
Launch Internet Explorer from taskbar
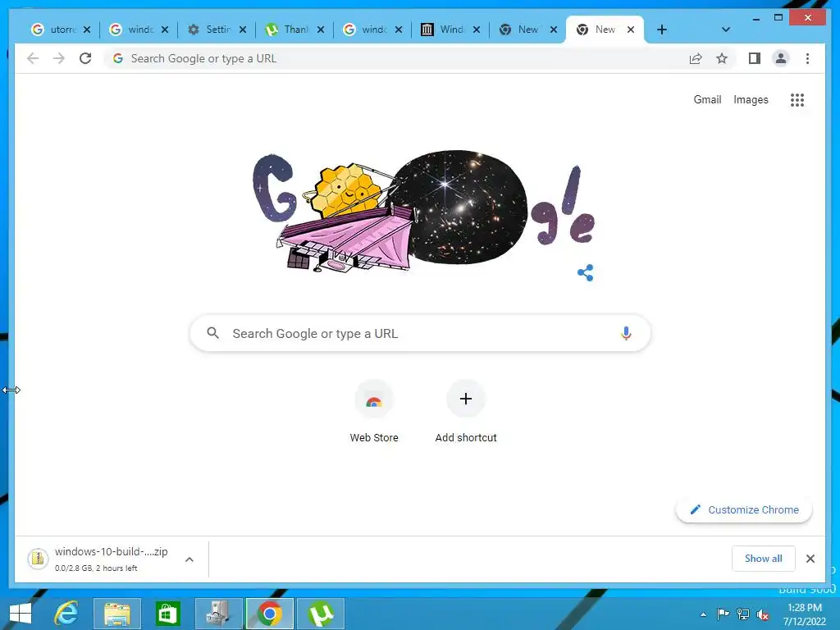(66, 614)
